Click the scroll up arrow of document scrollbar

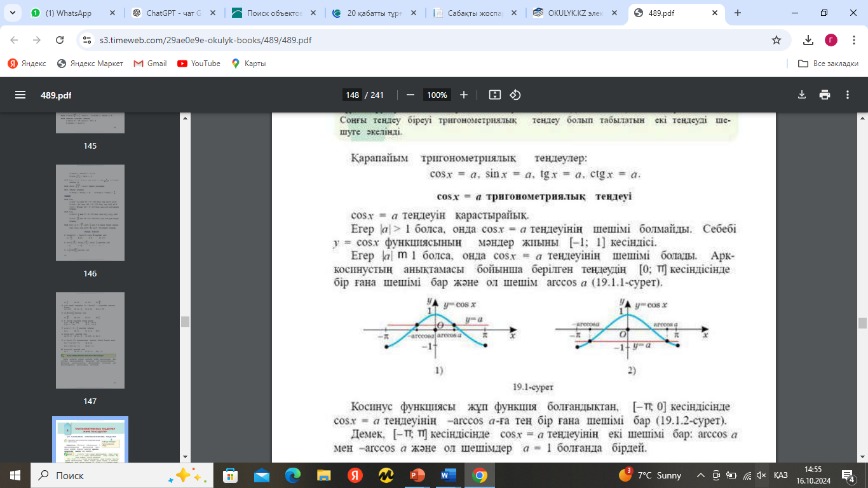pyautogui.click(x=862, y=118)
